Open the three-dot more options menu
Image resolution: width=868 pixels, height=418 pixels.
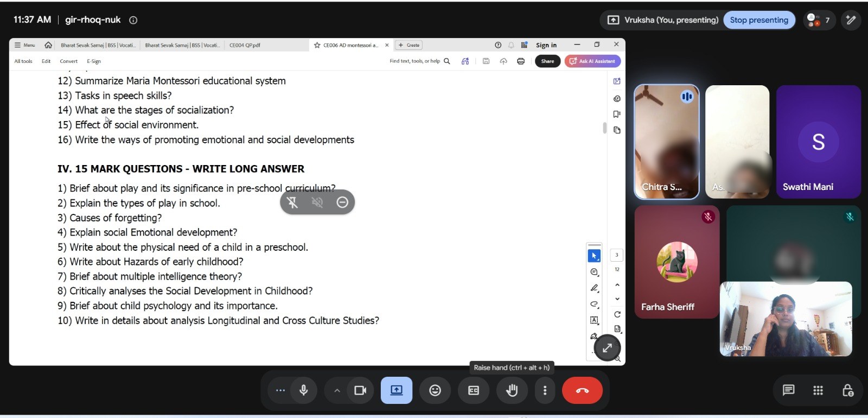pyautogui.click(x=545, y=390)
